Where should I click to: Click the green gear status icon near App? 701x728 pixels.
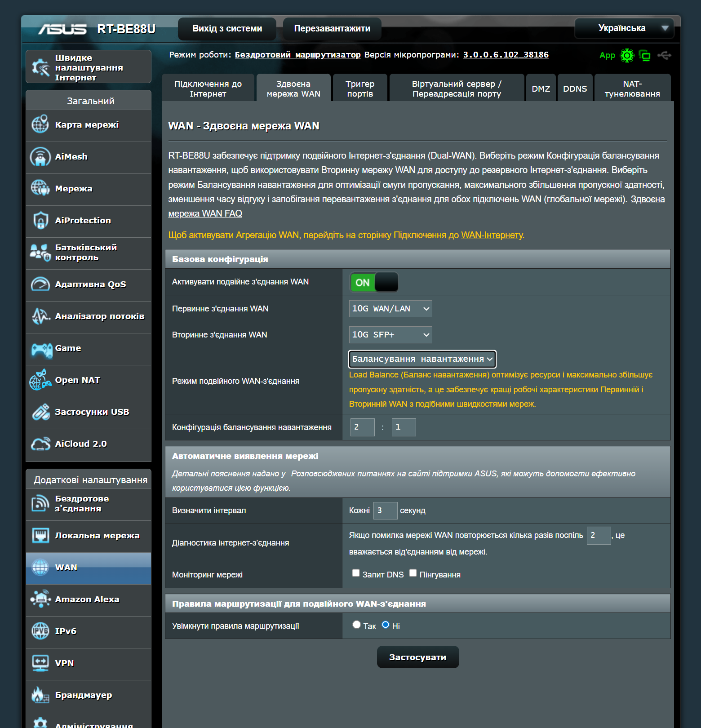(627, 55)
